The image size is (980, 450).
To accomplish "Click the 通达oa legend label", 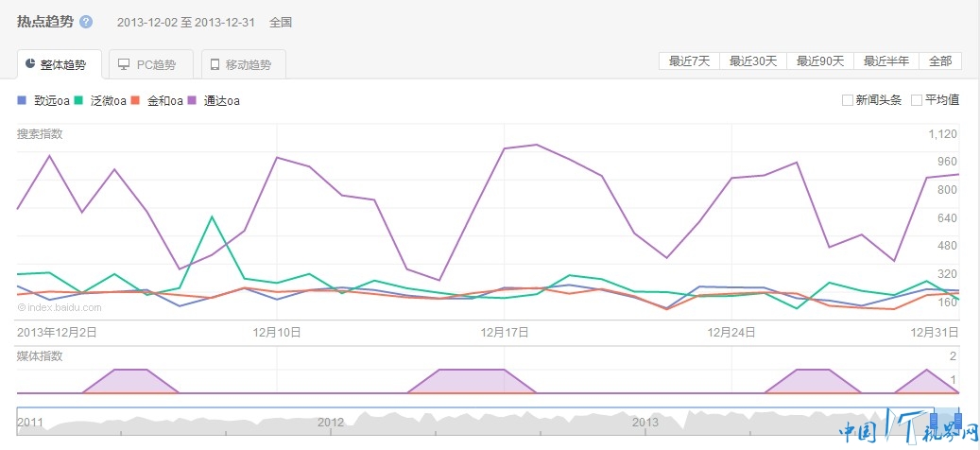I will 222,100.
